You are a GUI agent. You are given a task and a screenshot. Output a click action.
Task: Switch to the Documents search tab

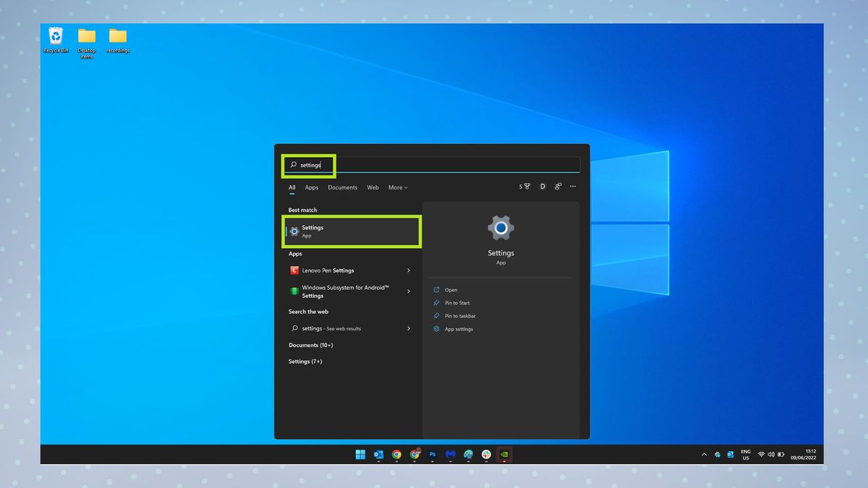click(x=342, y=187)
